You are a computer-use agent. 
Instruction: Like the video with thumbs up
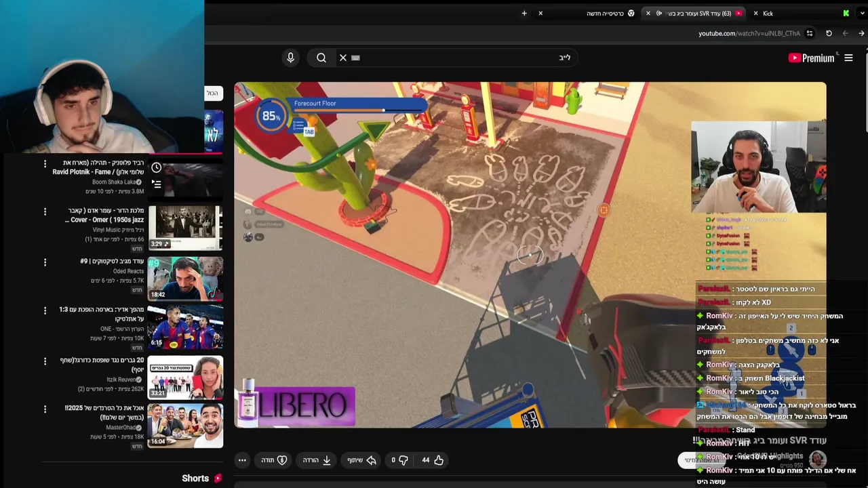(x=432, y=460)
